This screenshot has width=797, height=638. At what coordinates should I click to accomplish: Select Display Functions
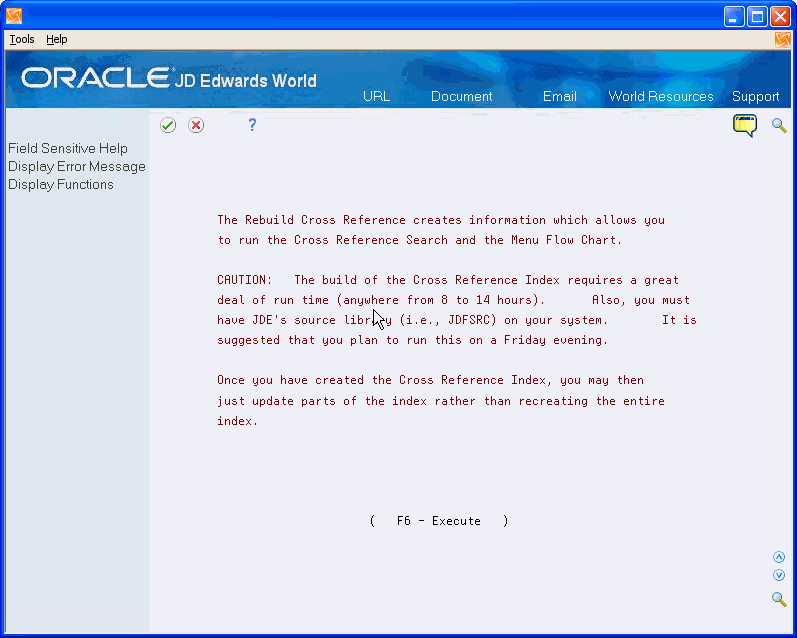click(60, 185)
